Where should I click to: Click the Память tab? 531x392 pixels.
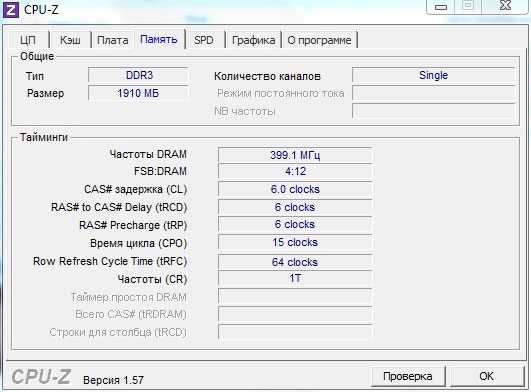tap(158, 39)
